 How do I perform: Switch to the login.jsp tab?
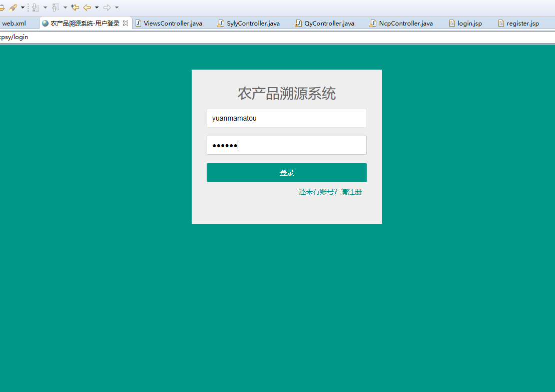pyautogui.click(x=468, y=23)
